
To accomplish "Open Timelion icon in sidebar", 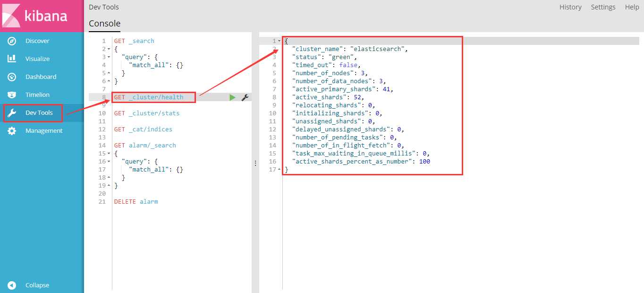I will click(x=12, y=95).
